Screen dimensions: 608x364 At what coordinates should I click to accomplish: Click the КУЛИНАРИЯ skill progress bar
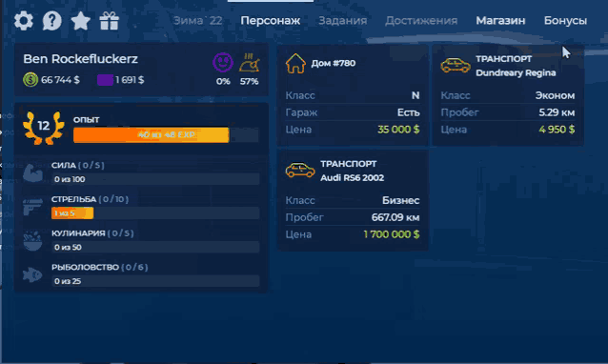tap(155, 247)
